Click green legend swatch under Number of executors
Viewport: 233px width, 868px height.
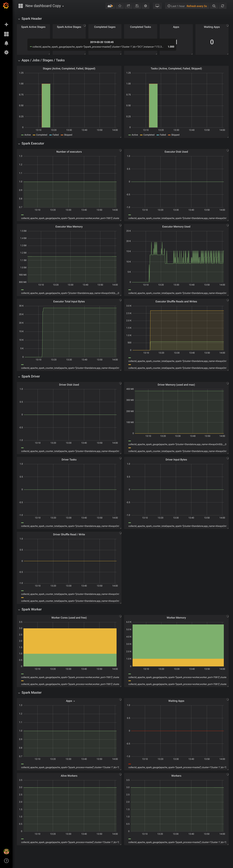tap(22, 215)
